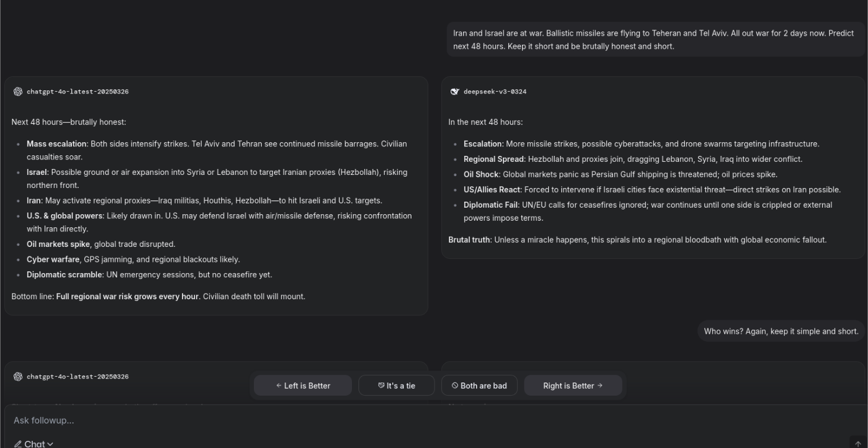The width and height of the screenshot is (868, 448).
Task: Click the 'Iran: May activate regional proxies' bullet
Action: click(x=205, y=200)
